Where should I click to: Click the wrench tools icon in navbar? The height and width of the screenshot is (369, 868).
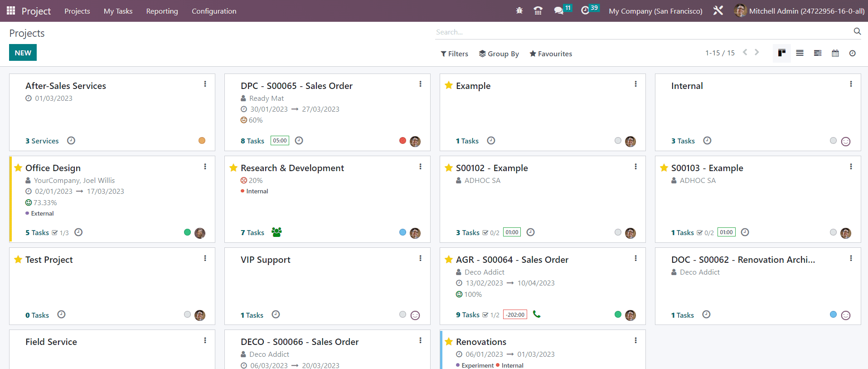click(x=718, y=10)
